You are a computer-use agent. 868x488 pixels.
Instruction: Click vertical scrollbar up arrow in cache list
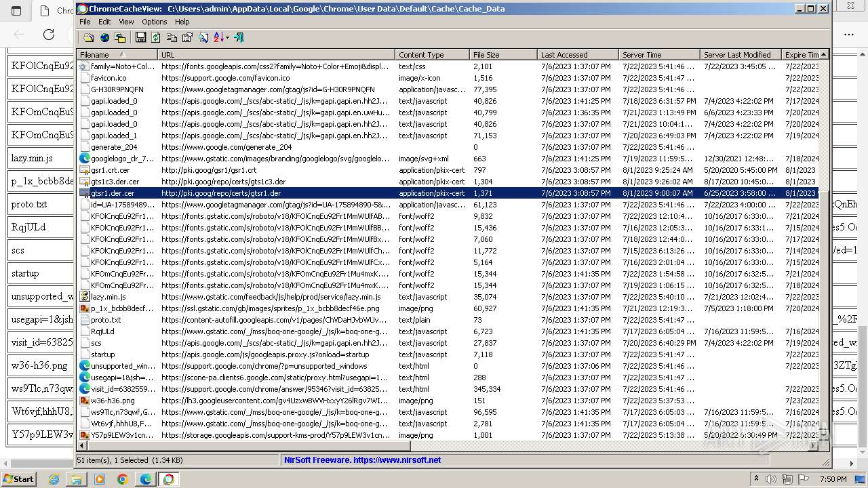coord(824,55)
